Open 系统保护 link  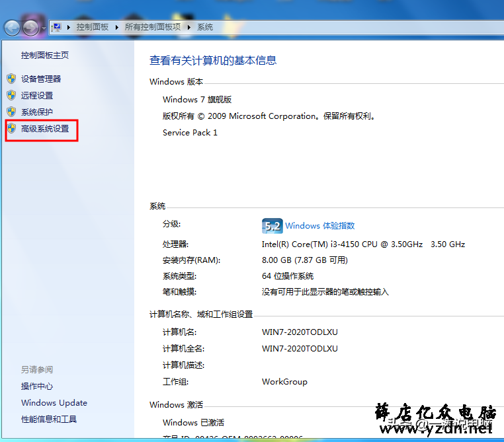coord(37,112)
